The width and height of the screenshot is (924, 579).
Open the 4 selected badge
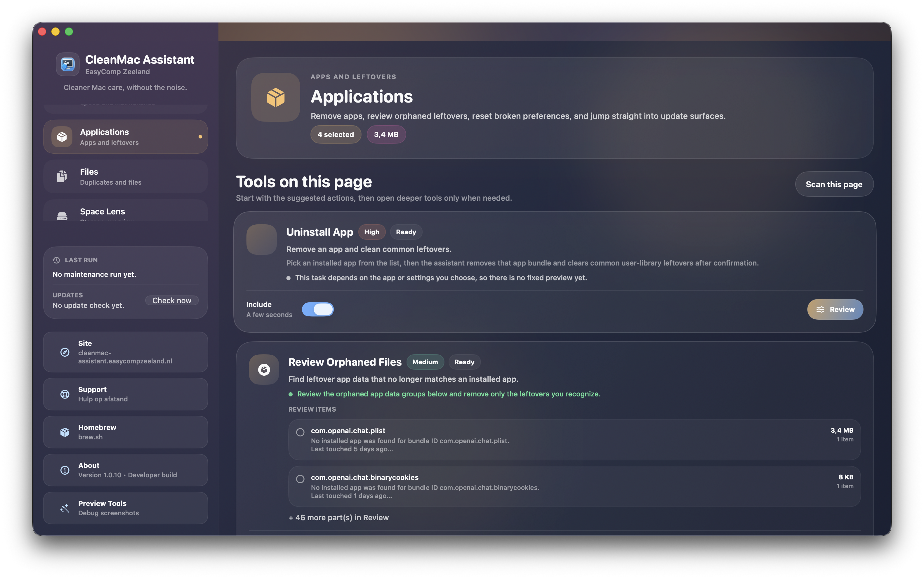tap(335, 134)
